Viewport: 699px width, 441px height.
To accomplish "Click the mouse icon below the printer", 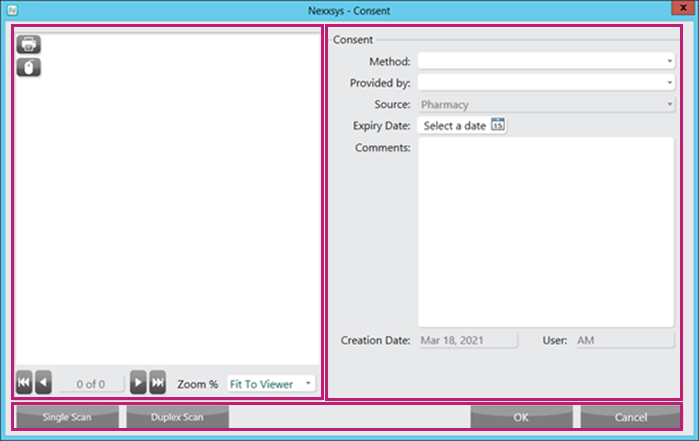I will (x=29, y=67).
